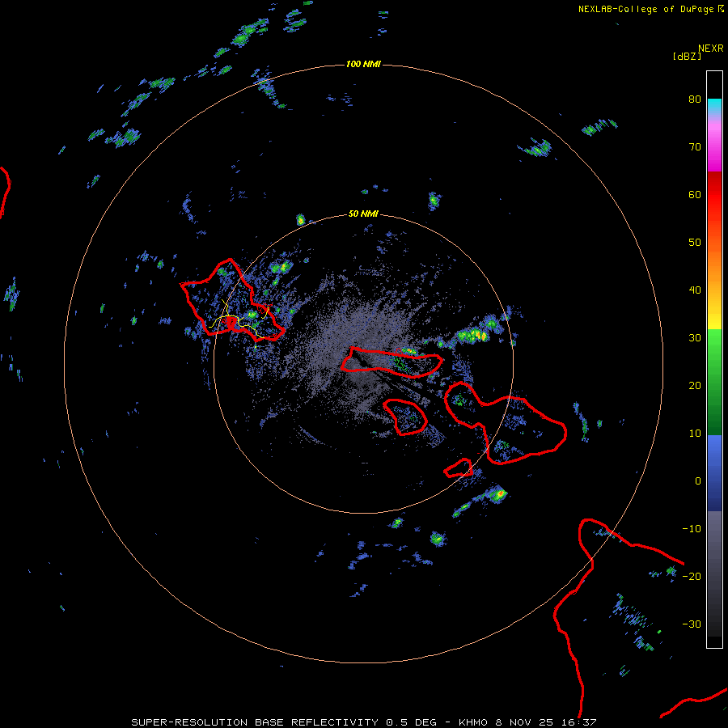Click the cyan top band of color scale
This screenshot has width=728, height=728.
(x=714, y=106)
